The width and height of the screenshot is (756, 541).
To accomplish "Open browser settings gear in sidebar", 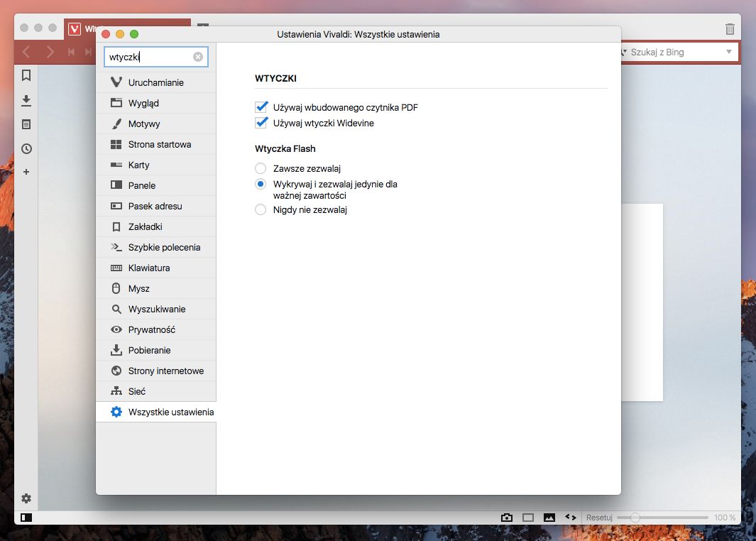I will pos(26,498).
